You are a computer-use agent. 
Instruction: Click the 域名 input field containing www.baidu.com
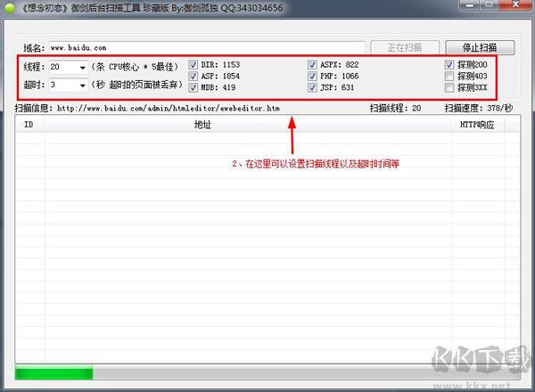207,47
